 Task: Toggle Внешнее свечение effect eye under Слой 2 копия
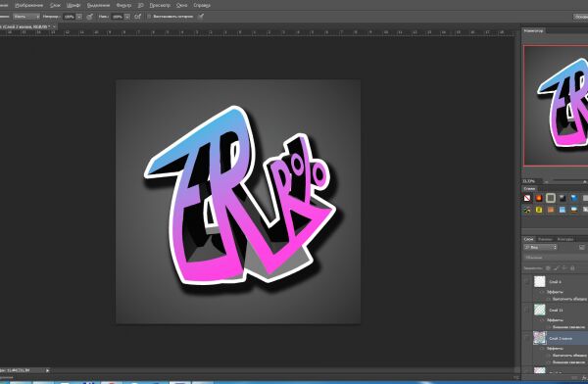548,362
